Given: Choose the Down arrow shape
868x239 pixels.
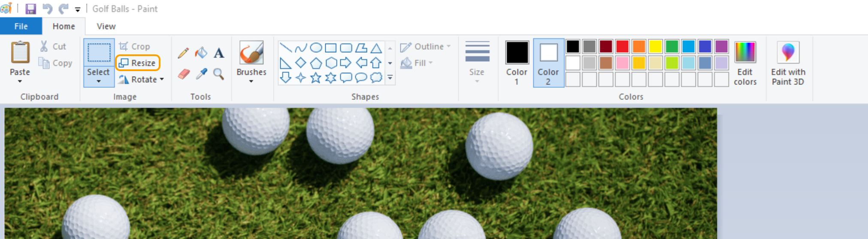Looking at the screenshot, I should pyautogui.click(x=285, y=78).
